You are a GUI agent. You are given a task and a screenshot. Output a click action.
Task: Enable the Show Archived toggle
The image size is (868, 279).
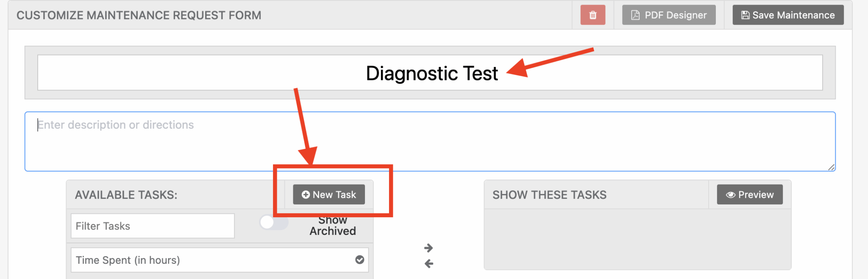(x=274, y=222)
